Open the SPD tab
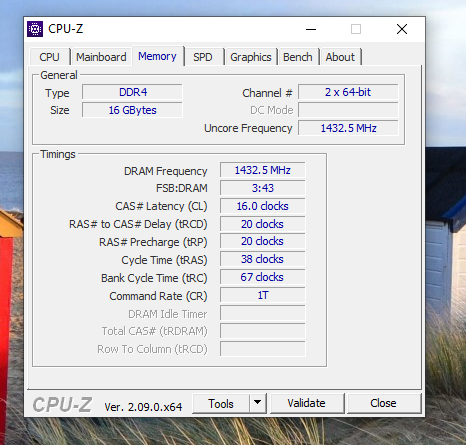The width and height of the screenshot is (466, 445). 203,57
